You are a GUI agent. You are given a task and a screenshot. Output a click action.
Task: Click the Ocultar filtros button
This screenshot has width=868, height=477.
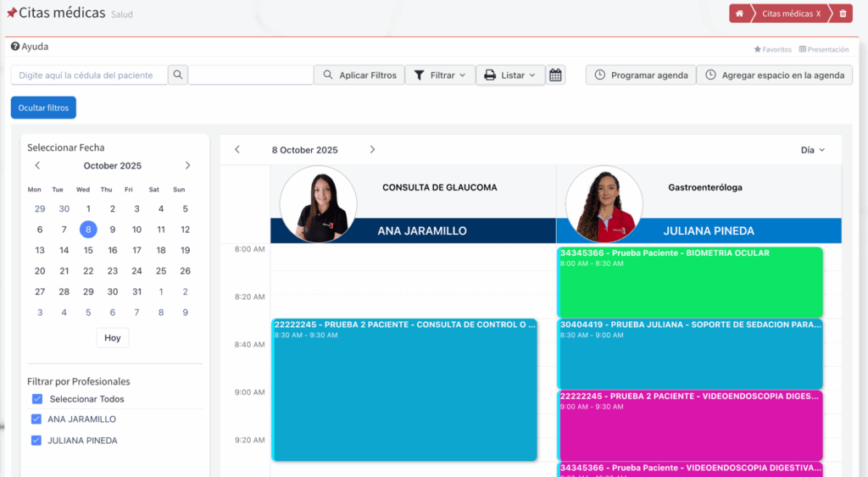point(43,108)
